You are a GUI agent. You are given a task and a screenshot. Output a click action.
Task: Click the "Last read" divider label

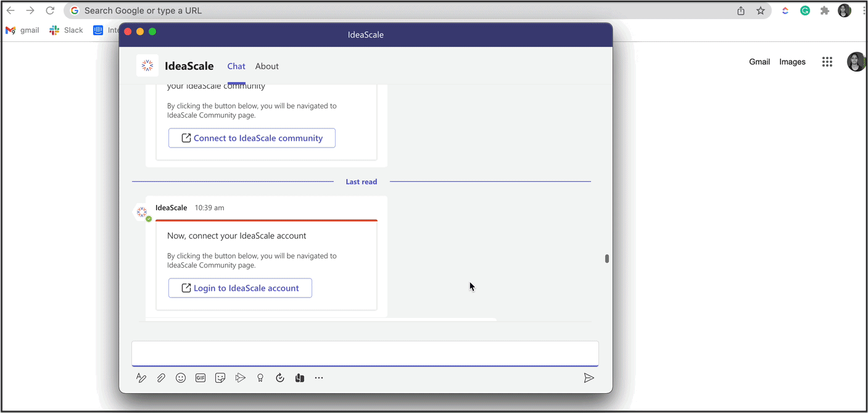[362, 182]
